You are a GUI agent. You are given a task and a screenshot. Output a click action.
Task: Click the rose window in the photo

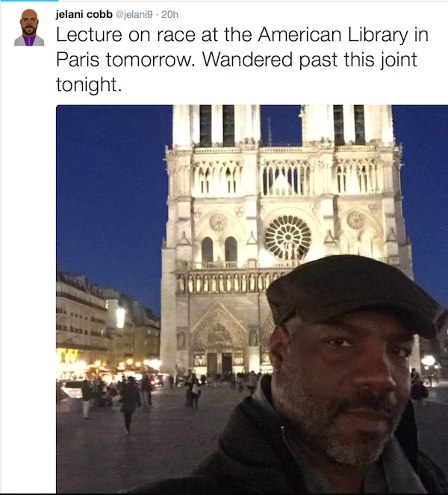[x=288, y=237]
